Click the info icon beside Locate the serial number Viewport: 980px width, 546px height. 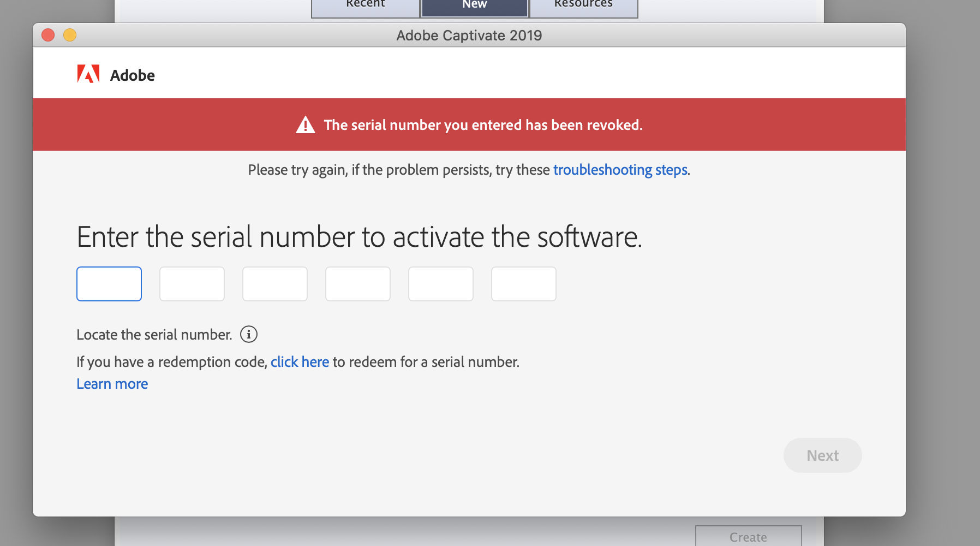(x=249, y=334)
